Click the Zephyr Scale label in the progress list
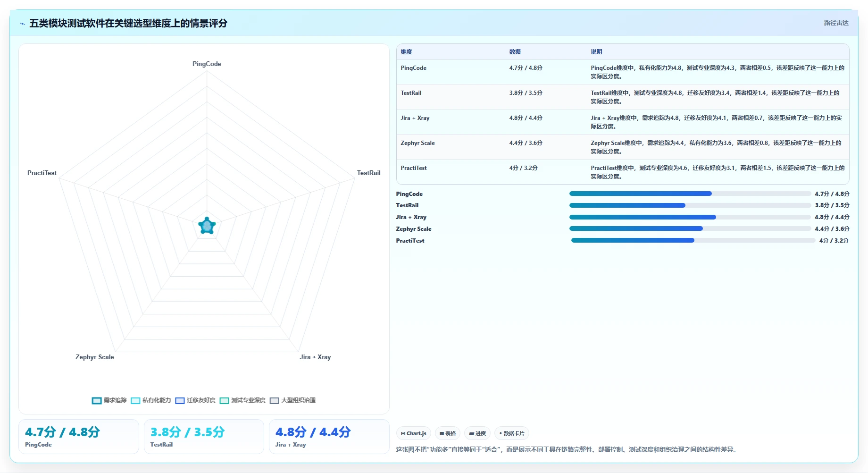The image size is (868, 473). point(414,229)
